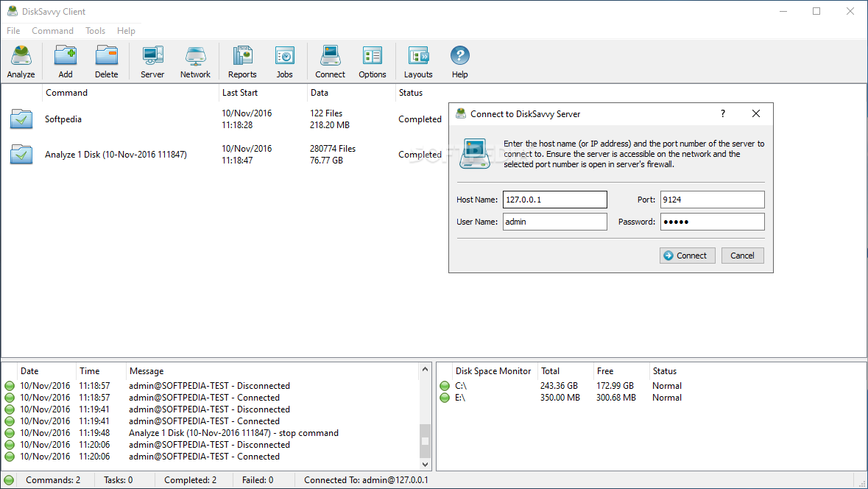868x489 pixels.
Task: Click the green status icon for C:\ drive
Action: coord(445,386)
